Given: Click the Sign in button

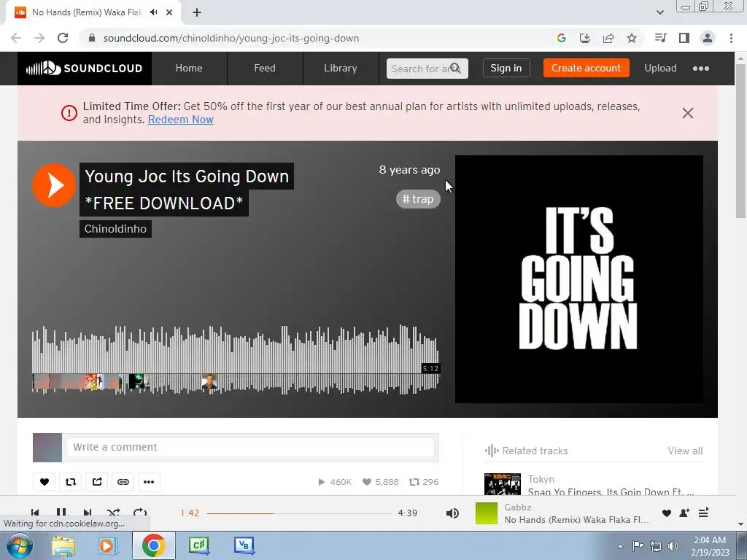Looking at the screenshot, I should point(506,68).
